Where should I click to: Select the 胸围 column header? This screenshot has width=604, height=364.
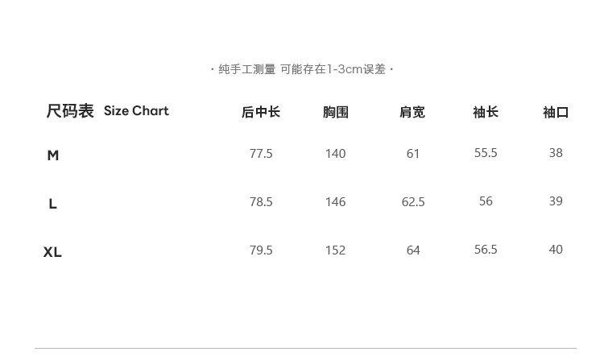pyautogui.click(x=335, y=112)
